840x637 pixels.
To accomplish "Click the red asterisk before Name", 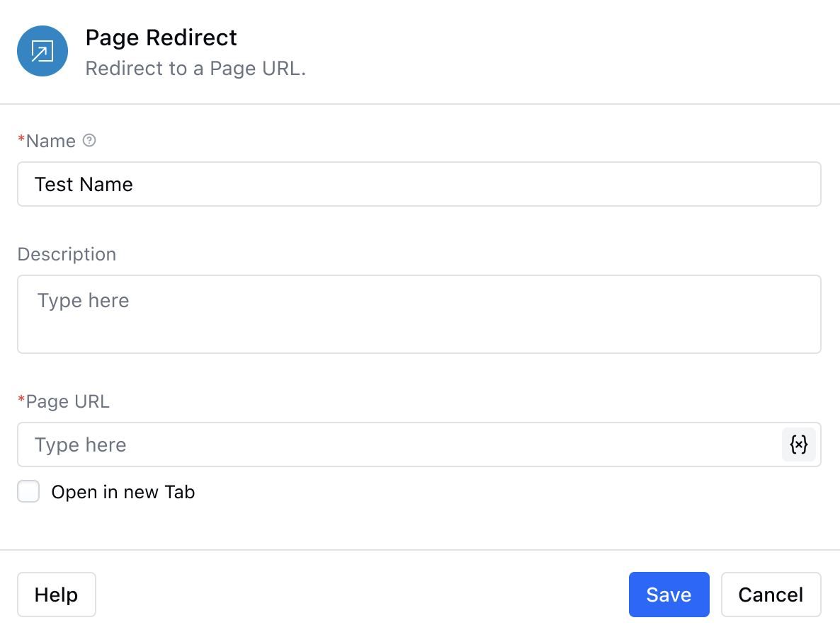I will [21, 140].
